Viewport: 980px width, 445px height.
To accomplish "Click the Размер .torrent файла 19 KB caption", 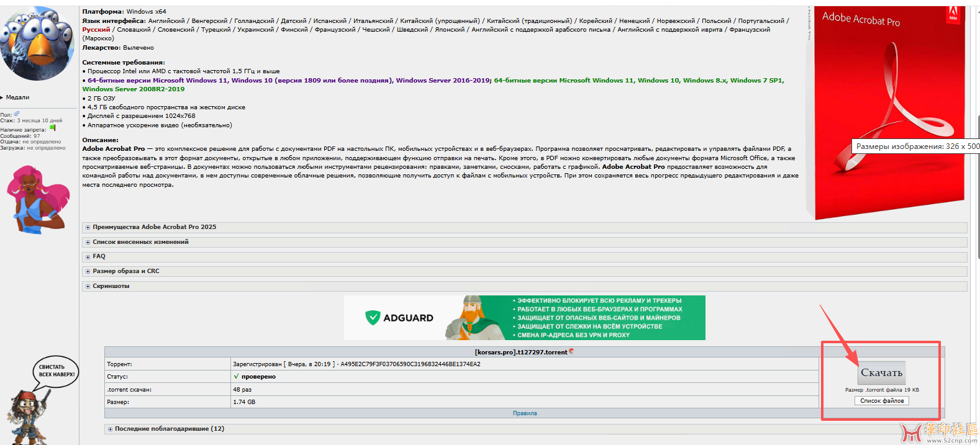I will (x=882, y=390).
